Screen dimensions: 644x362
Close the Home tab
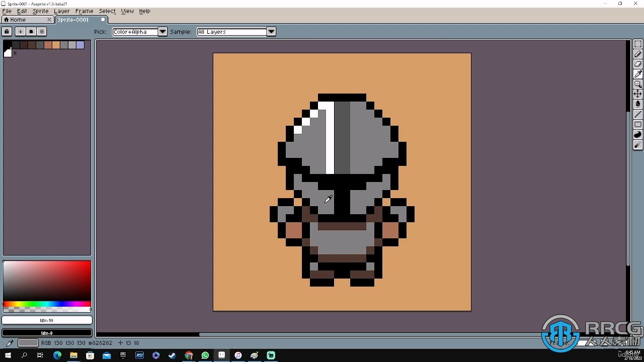49,20
